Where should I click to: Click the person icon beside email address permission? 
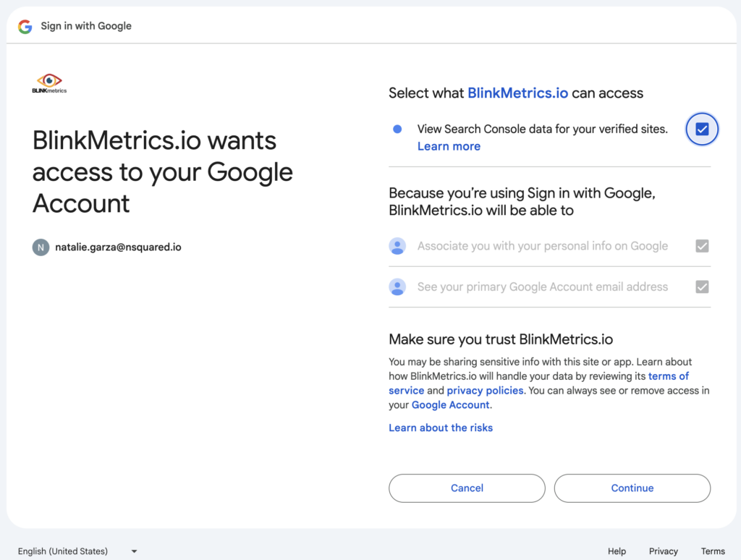tap(397, 287)
